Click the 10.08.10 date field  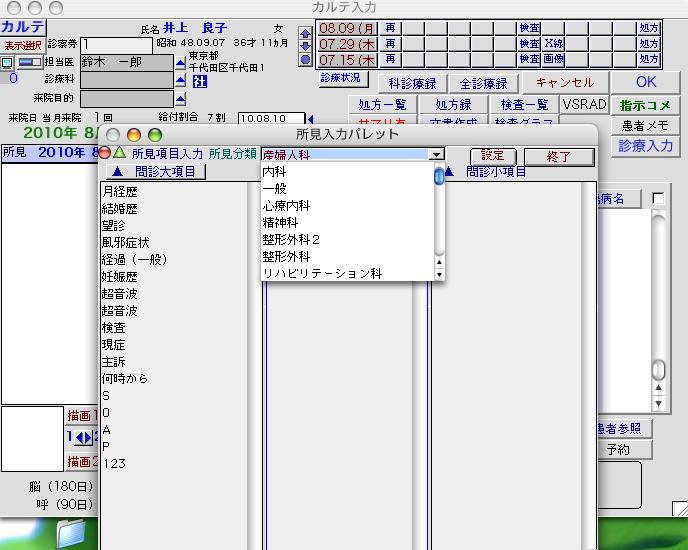271,119
